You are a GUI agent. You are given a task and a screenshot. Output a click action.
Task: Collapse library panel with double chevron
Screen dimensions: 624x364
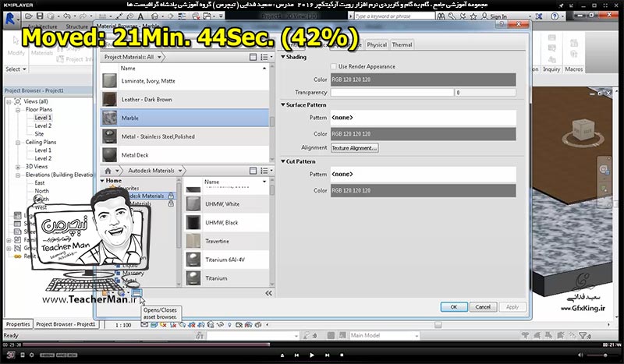268,293
